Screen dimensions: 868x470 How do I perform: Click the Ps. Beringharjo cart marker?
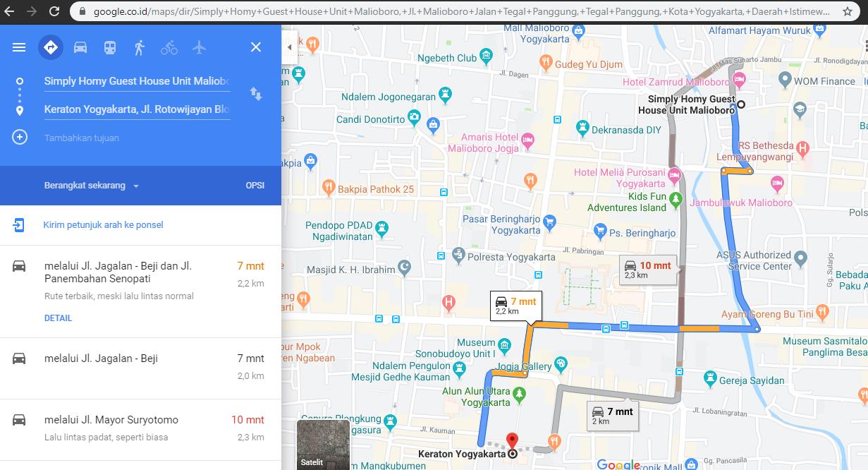600,229
